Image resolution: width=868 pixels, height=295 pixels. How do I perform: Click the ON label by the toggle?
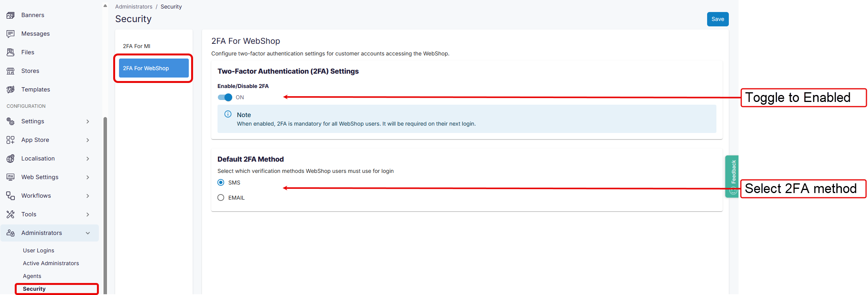tap(240, 97)
